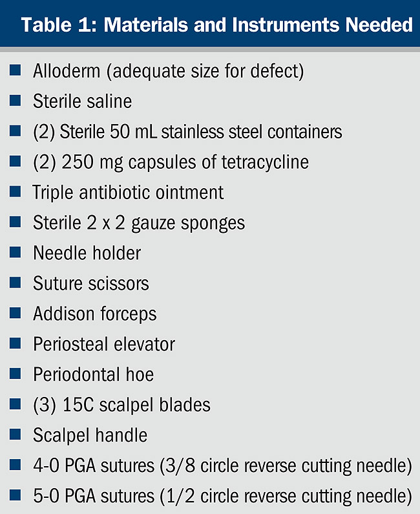
Task: Click the Sterile 50 mL stainless steel containers line
Action: point(187,131)
